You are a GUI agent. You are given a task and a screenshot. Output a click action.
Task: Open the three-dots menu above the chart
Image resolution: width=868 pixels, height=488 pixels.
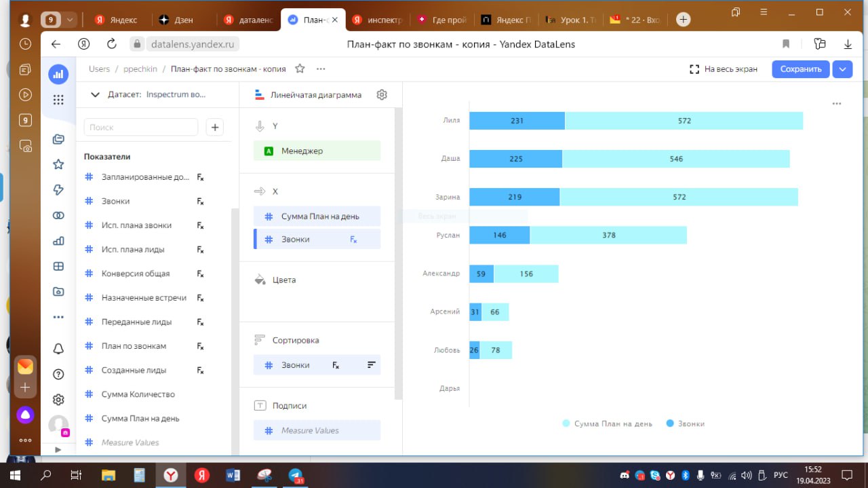point(836,104)
